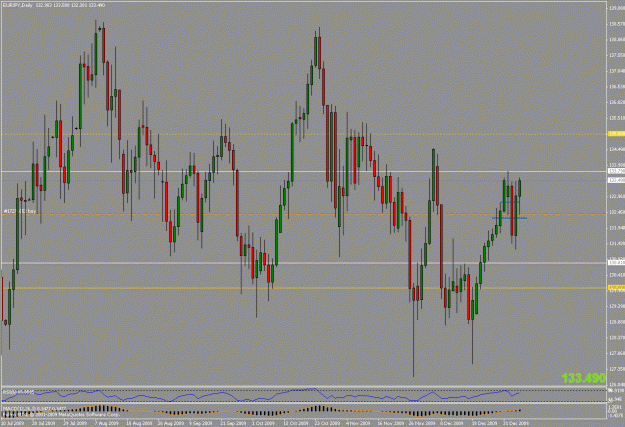625x427 pixels.
Task: Click the buy order label on orange line
Action: (x=20, y=211)
